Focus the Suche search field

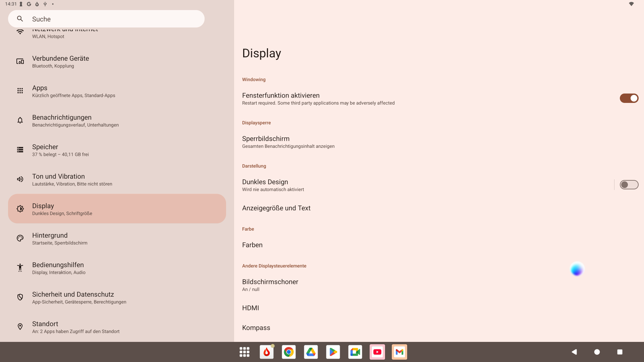click(106, 19)
